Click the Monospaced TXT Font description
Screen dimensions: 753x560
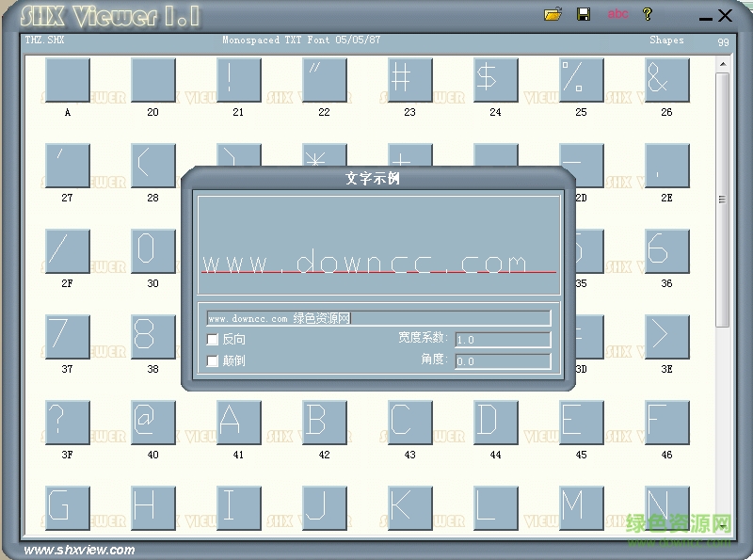301,40
